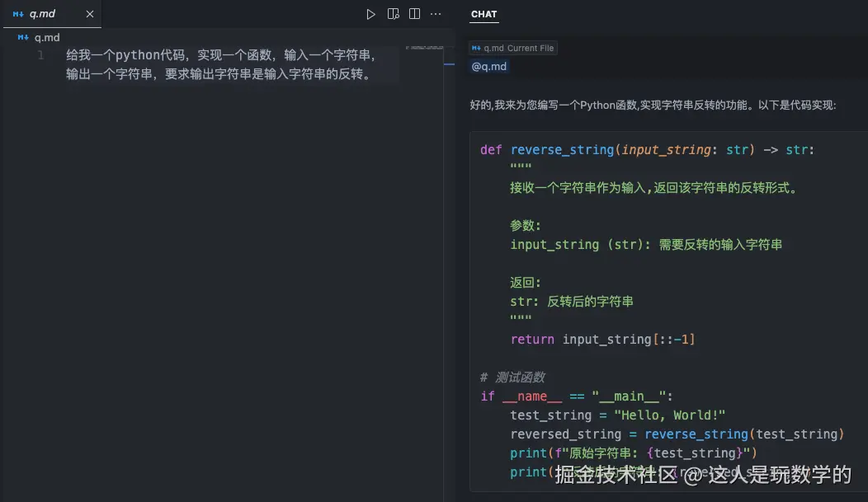Click the editor minimap preview

pyautogui.click(x=424, y=48)
